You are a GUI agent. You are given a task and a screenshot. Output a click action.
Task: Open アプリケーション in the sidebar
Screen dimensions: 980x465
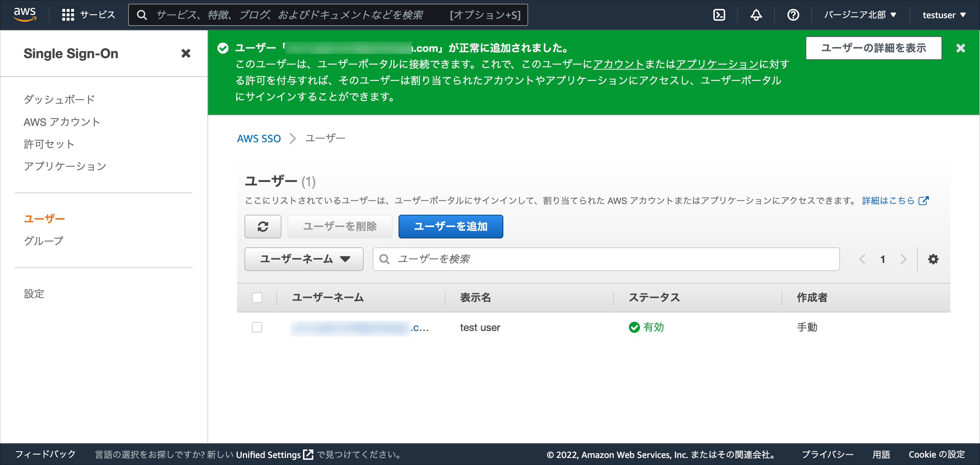click(65, 166)
